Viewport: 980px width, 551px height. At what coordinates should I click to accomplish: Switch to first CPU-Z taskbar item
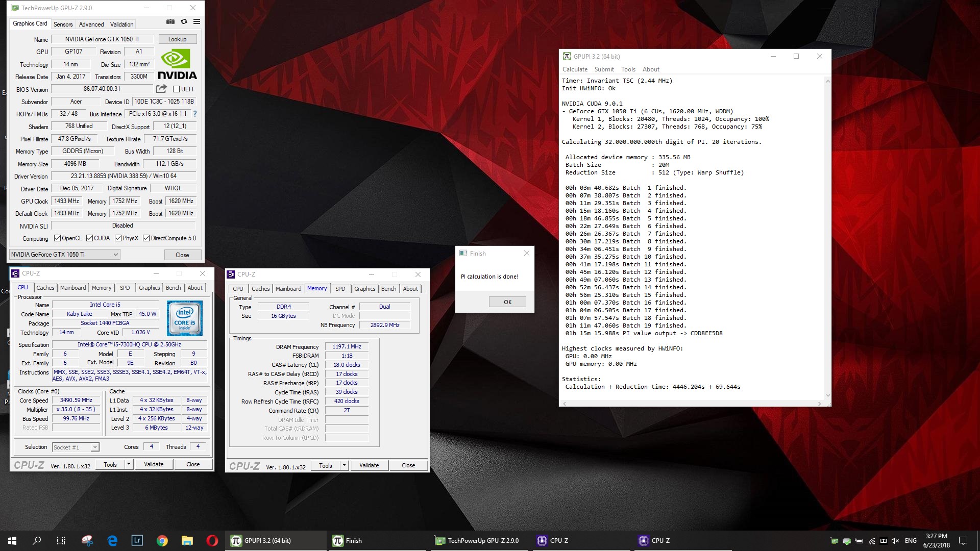[x=582, y=541]
